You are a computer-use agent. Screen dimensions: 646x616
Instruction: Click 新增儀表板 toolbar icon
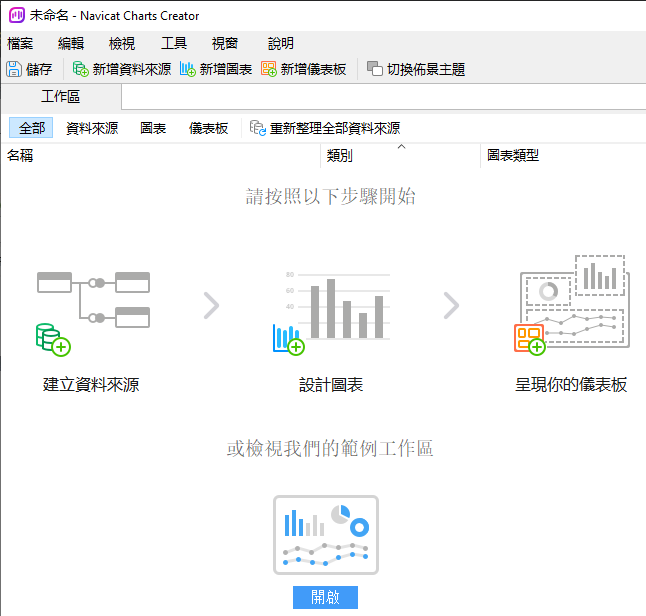[269, 69]
